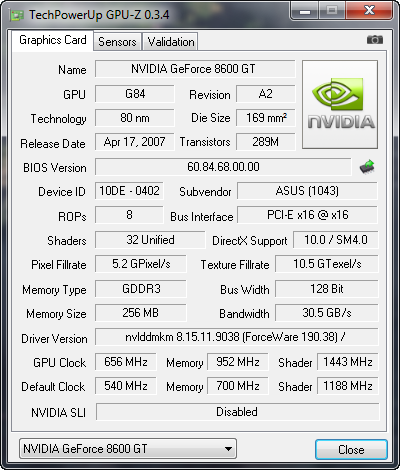Open the GPU selection dropdown arrow
The image size is (400, 470).
228,449
